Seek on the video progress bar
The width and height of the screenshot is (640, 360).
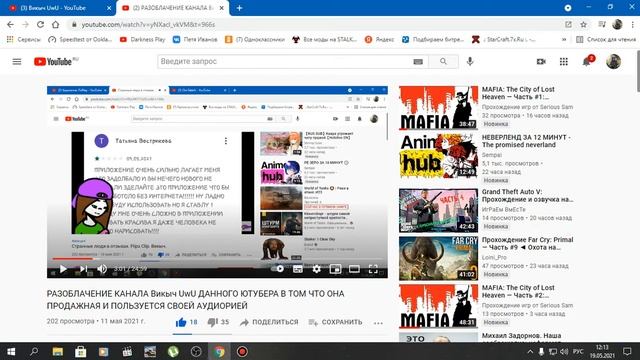click(217, 259)
